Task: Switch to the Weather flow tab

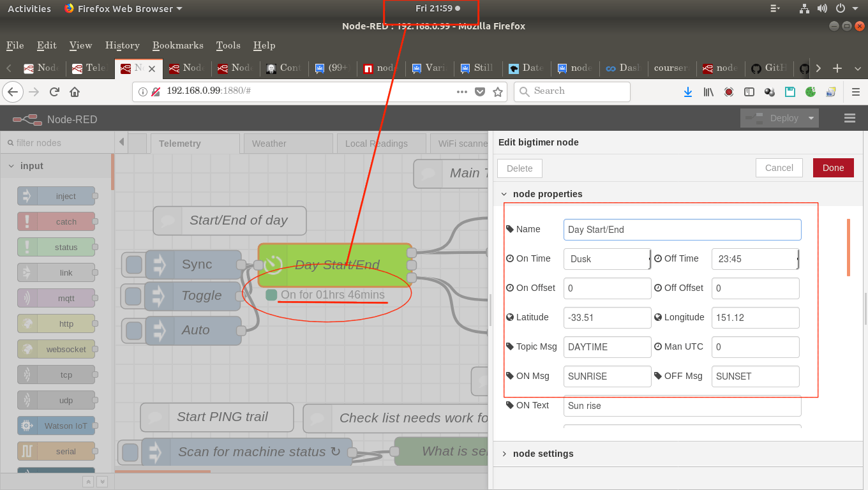Action: tap(269, 144)
